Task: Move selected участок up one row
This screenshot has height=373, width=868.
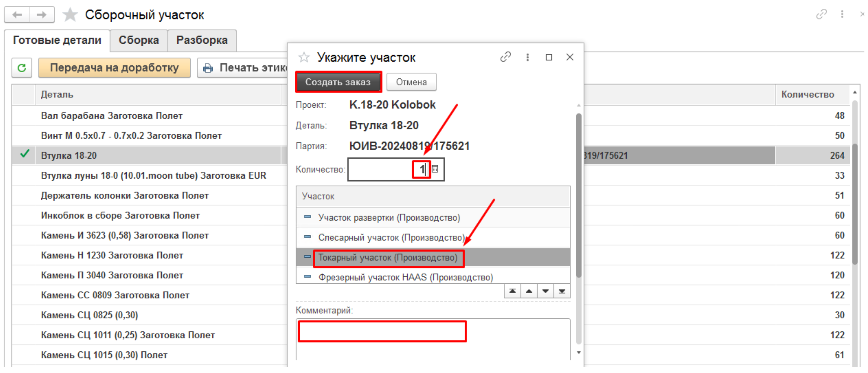Action: (529, 291)
